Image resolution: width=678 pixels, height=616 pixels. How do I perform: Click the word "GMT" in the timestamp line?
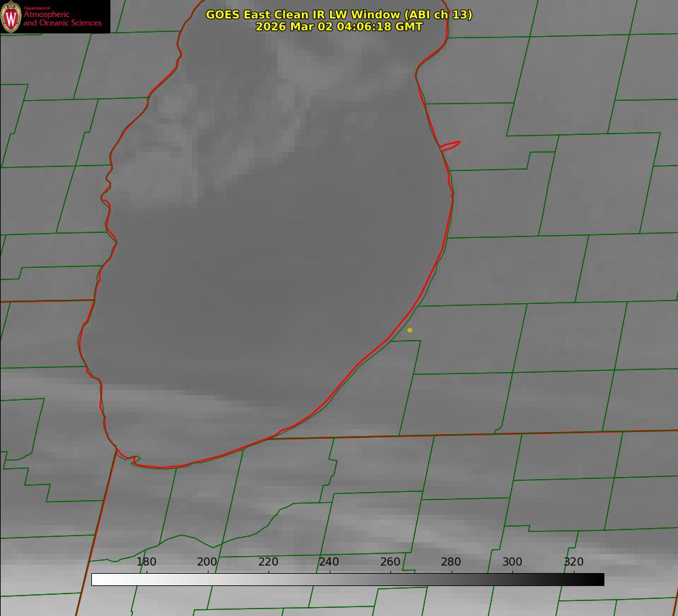click(410, 27)
